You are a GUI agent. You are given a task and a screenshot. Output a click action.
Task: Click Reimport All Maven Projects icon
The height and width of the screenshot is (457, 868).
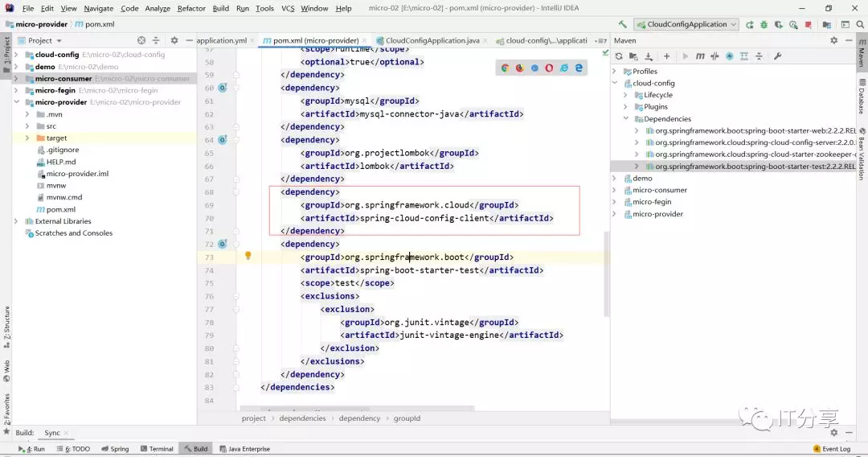click(619, 56)
